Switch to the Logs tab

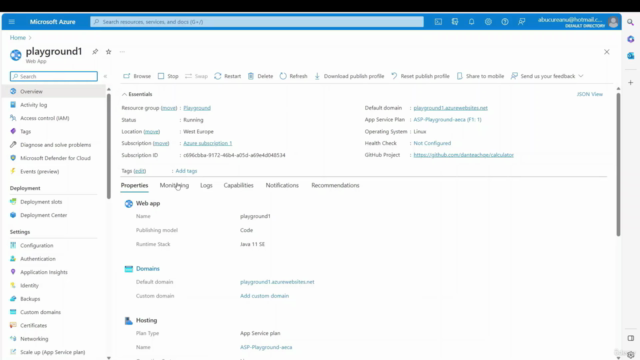(x=206, y=185)
